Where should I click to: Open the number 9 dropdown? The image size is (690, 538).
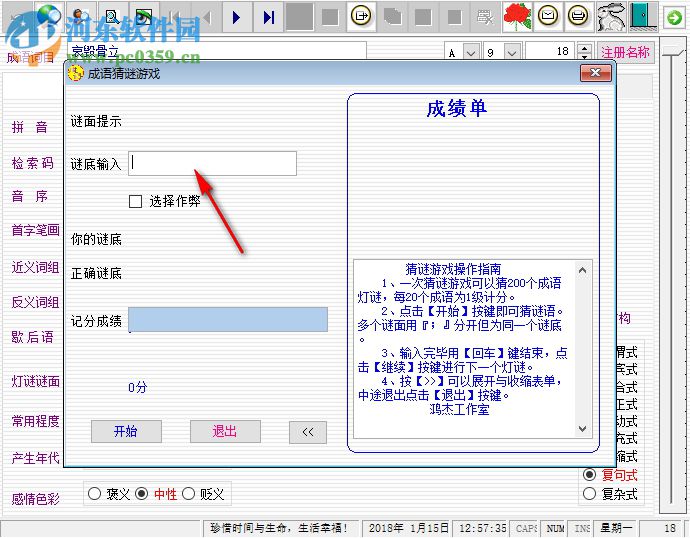pos(511,53)
